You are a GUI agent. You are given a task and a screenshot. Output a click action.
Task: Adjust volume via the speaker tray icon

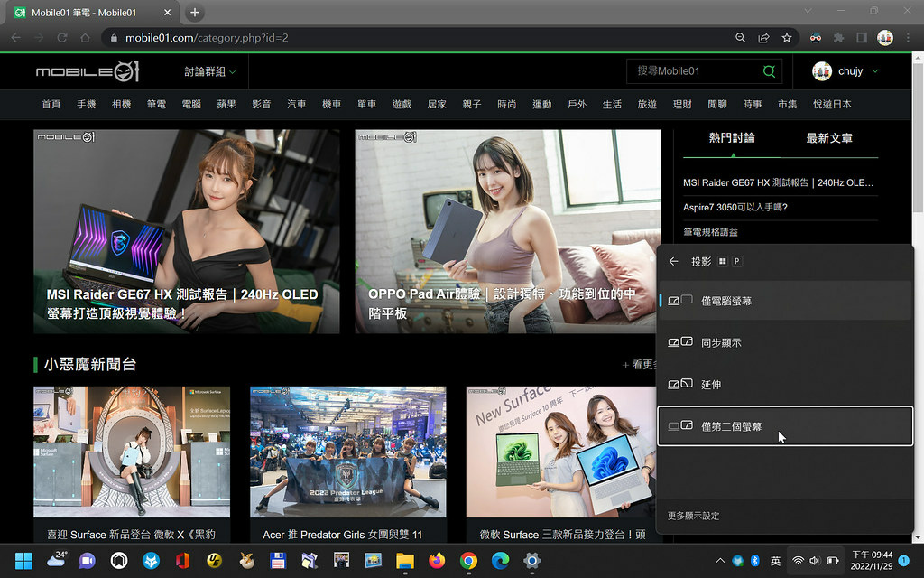815,560
